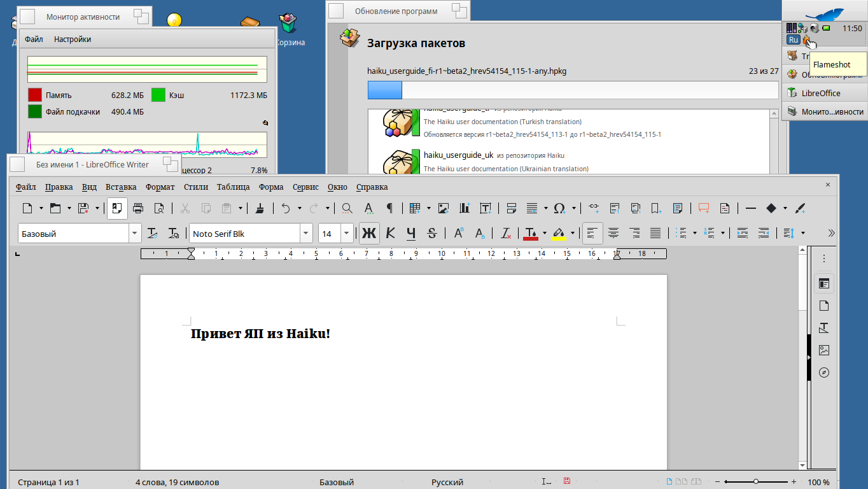This screenshot has height=489, width=868.
Task: Clear direct formatting
Action: coord(506,234)
